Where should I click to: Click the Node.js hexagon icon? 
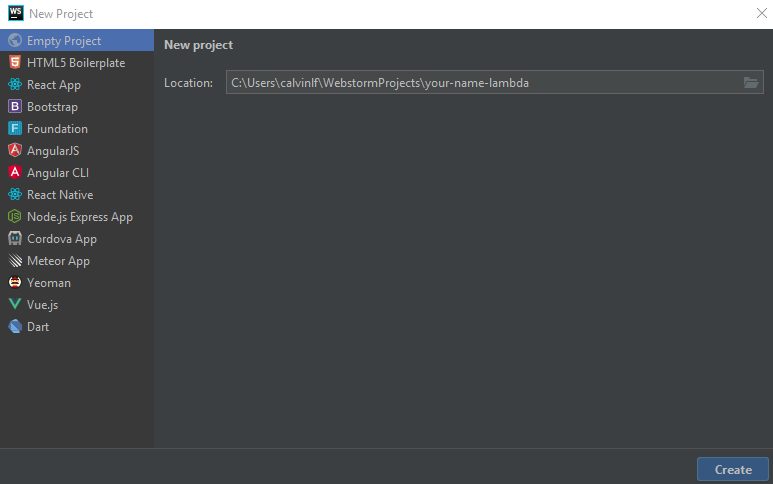coord(15,216)
